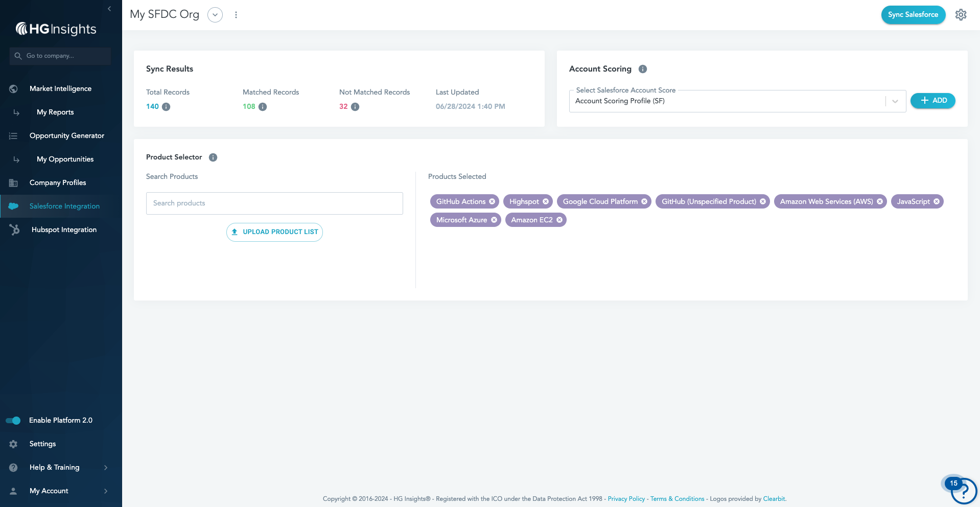Viewport: 980px width, 507px height.
Task: Click the Product Selector info icon
Action: point(213,157)
